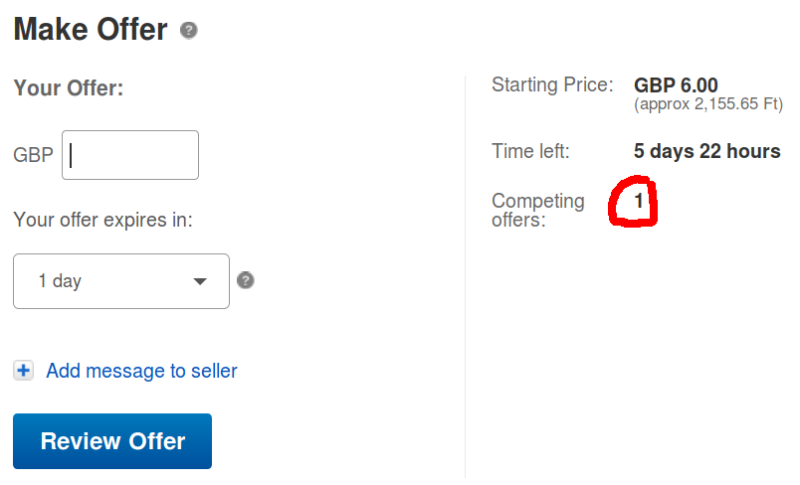
Task: Select the GBP 6.00 starting price value
Action: [x=676, y=86]
